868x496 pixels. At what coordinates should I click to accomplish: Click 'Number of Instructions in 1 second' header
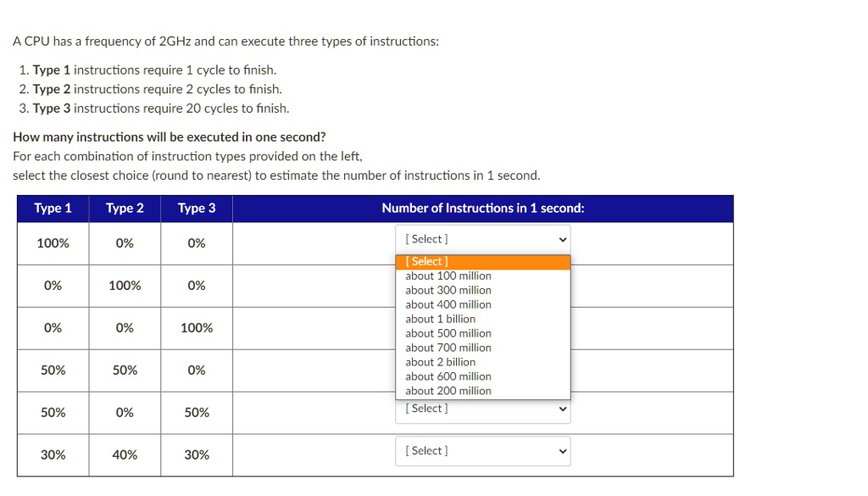482,208
